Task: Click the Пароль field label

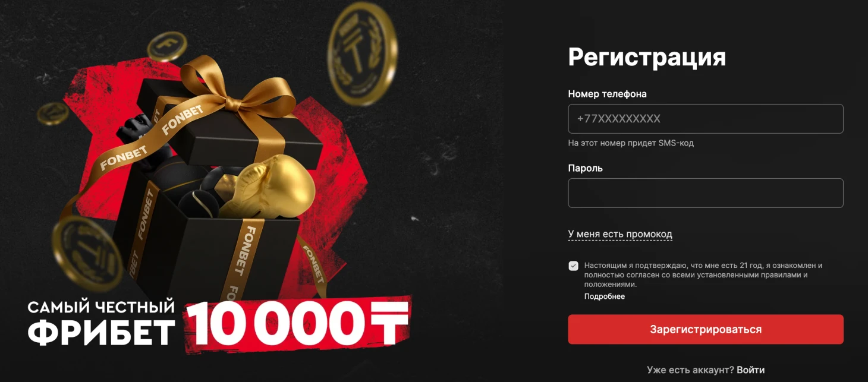Action: tap(586, 168)
